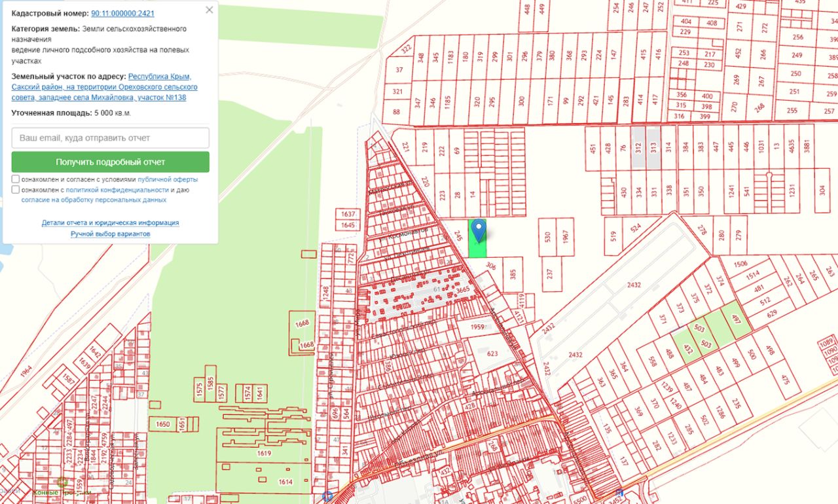Select gray parcel labeled 312
Image resolution: width=838 pixels, height=504 pixels.
[x=638, y=148]
